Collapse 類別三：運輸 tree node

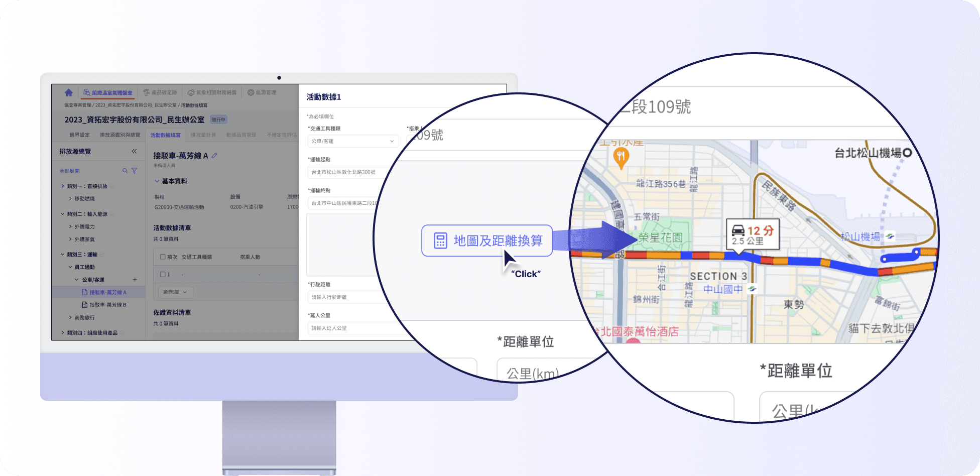click(63, 255)
